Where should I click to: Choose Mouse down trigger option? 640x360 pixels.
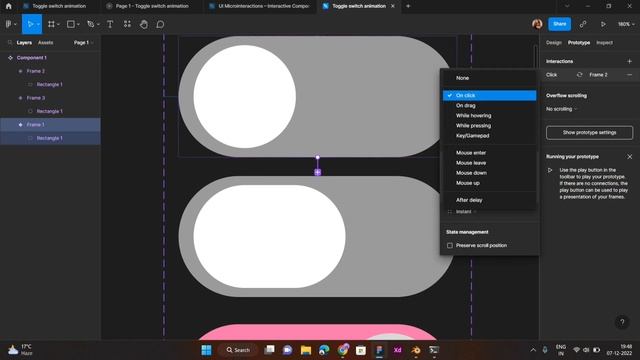[489, 173]
